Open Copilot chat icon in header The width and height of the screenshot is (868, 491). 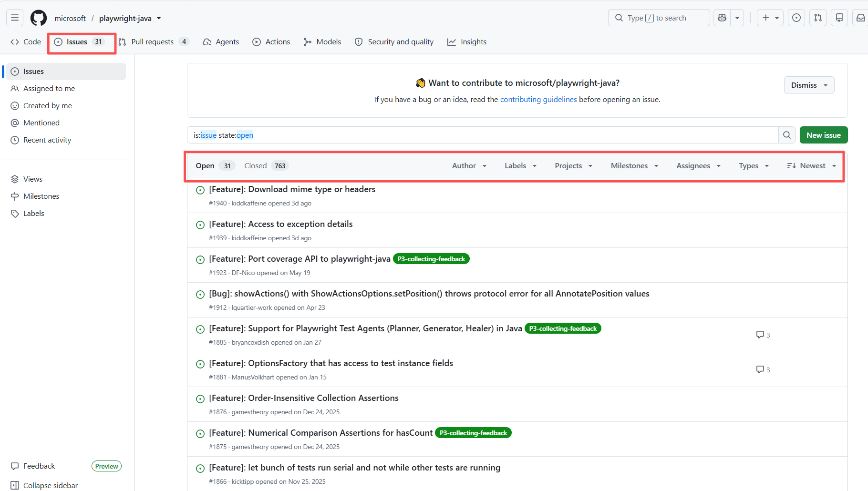point(722,18)
